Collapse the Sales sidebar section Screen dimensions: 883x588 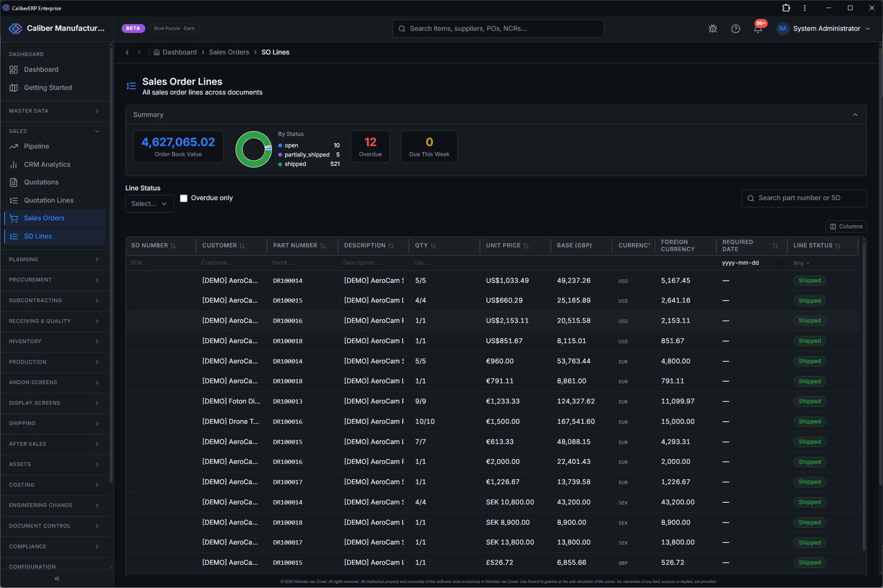(x=55, y=131)
